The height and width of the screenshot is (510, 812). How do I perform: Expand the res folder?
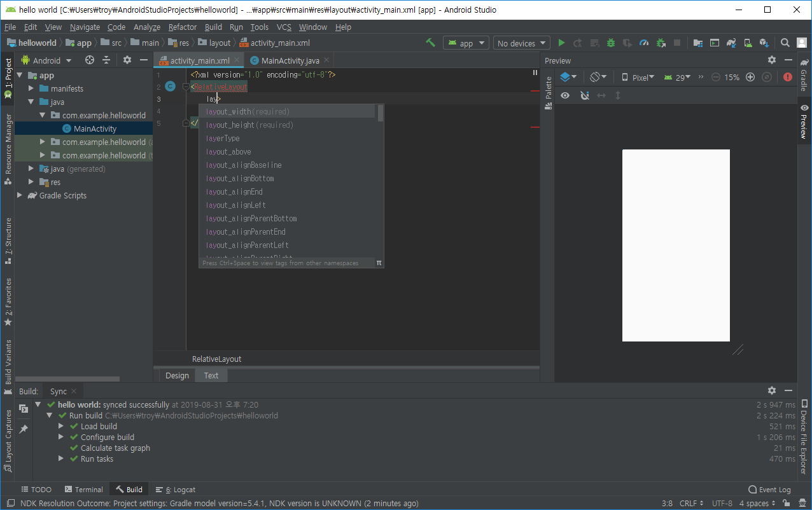31,182
